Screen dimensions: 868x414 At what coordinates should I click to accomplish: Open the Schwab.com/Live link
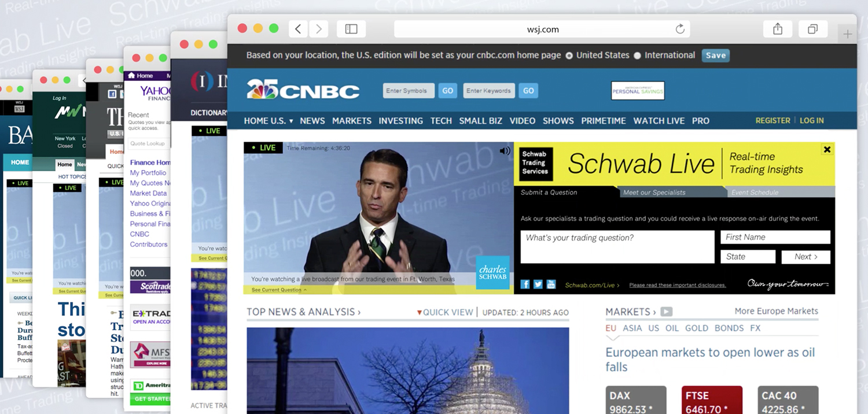click(591, 285)
